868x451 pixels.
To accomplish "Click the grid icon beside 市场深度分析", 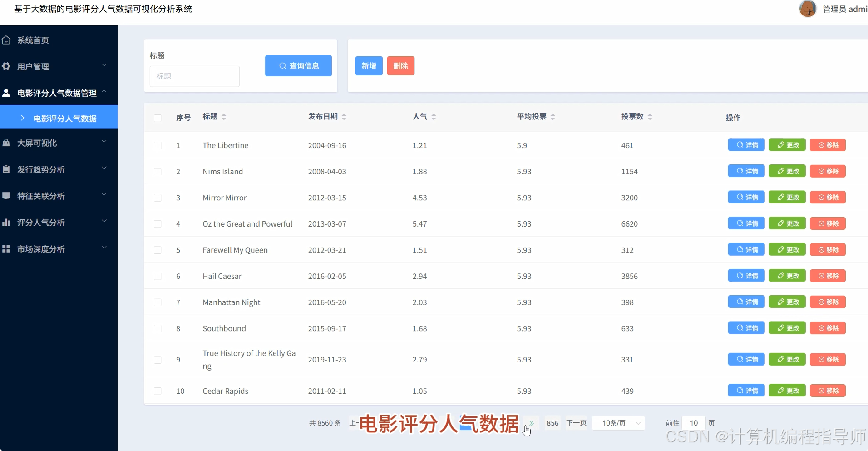I will [x=6, y=249].
